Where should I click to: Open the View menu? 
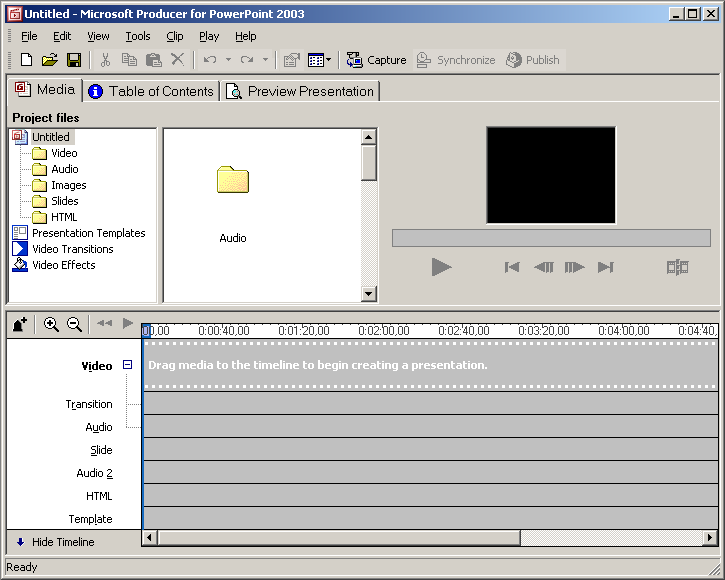tap(98, 36)
